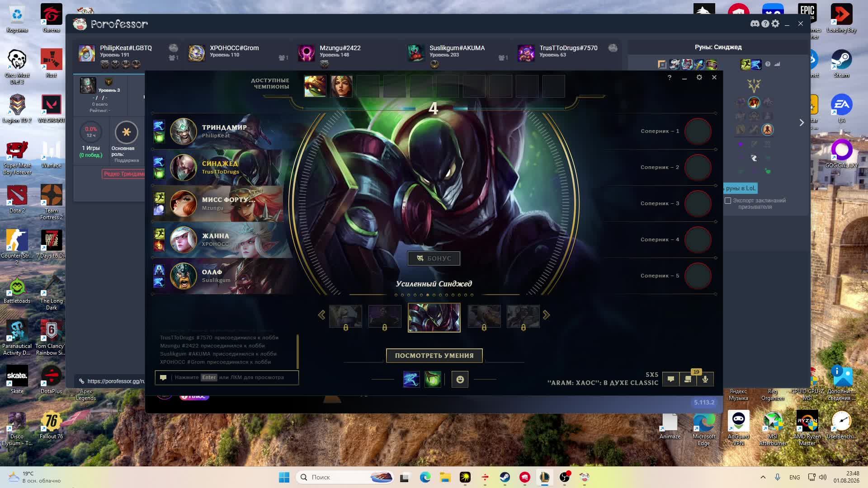The image size is (868, 488).
Task: Open League of Legends taskbar icon
Action: point(544,477)
